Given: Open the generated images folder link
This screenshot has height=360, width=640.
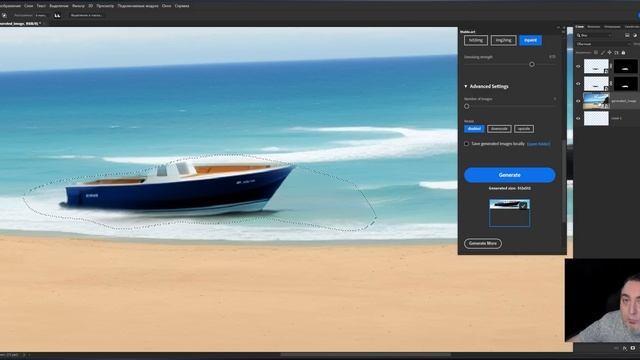Looking at the screenshot, I should (x=538, y=144).
